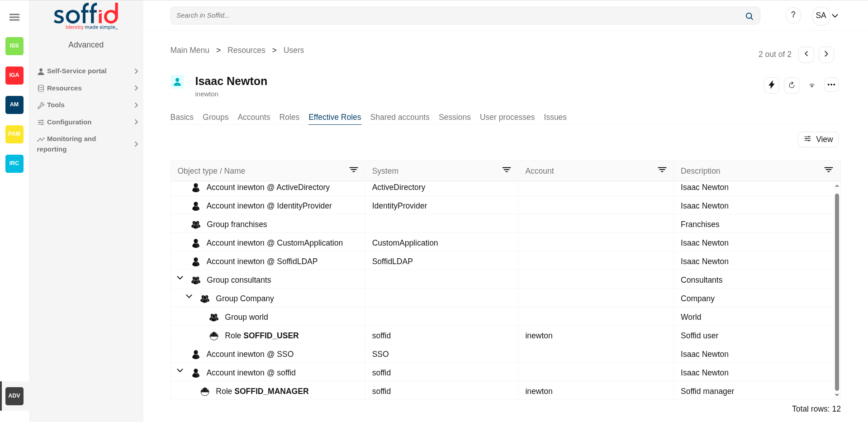Open the hamburger menu icon
The image size is (868, 422).
pos(14,17)
